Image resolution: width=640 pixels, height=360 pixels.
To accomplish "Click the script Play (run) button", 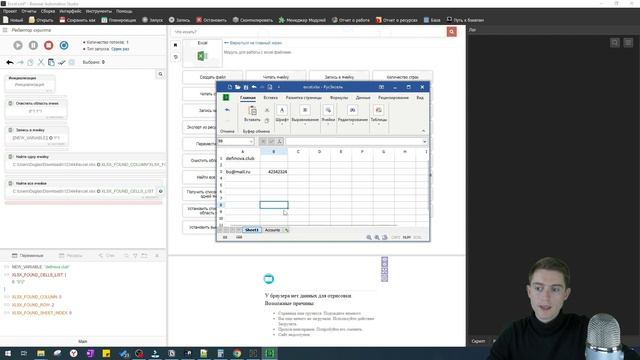I will click(18, 45).
